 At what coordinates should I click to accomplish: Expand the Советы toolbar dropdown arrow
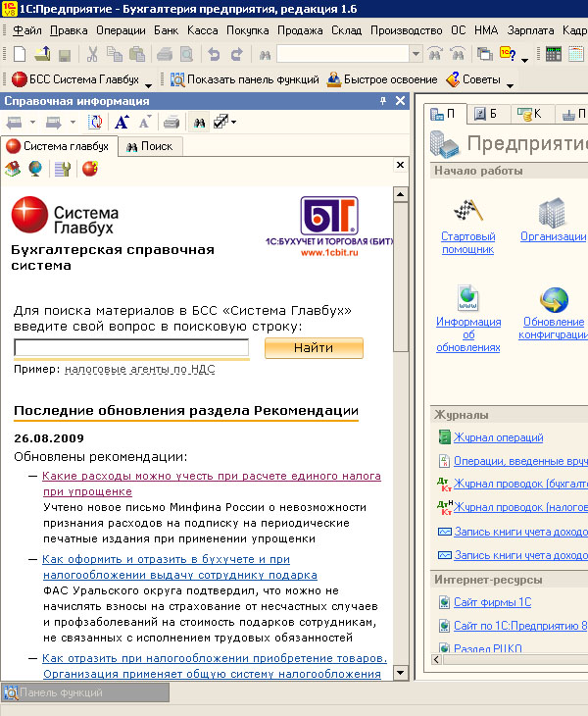(x=510, y=85)
